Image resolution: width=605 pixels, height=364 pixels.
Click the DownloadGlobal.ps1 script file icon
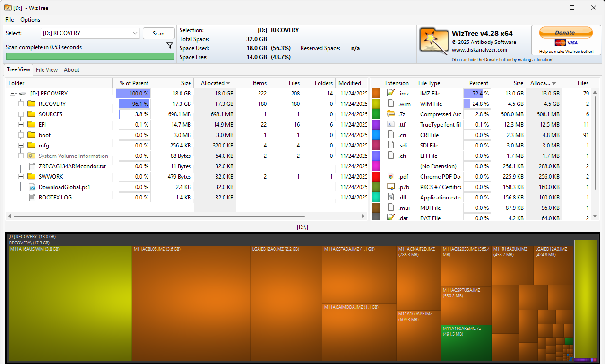(32, 187)
